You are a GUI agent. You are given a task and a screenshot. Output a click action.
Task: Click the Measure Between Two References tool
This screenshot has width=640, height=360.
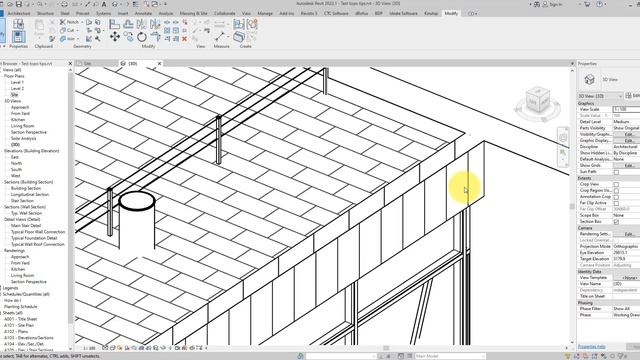click(x=220, y=24)
